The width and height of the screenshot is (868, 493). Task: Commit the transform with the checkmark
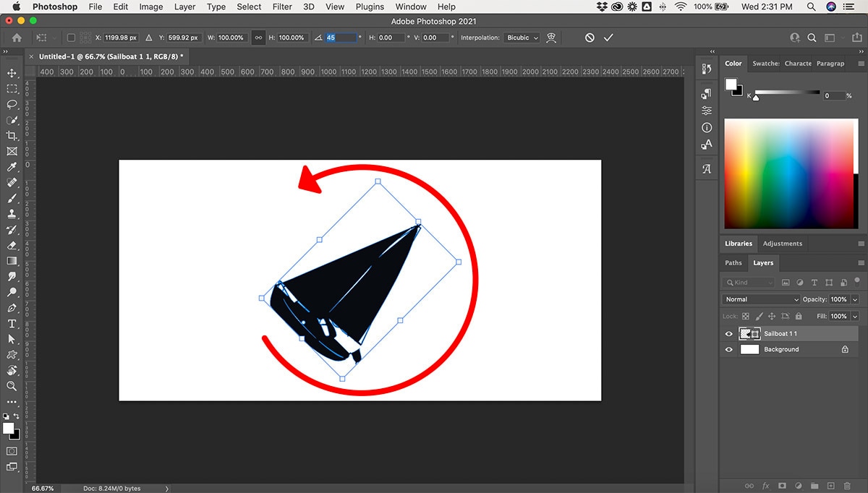click(608, 38)
